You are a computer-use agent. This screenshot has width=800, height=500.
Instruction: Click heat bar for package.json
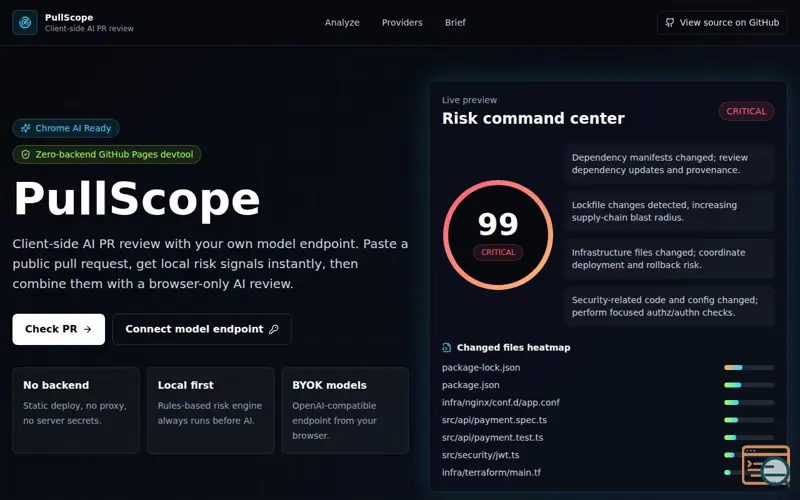point(749,385)
